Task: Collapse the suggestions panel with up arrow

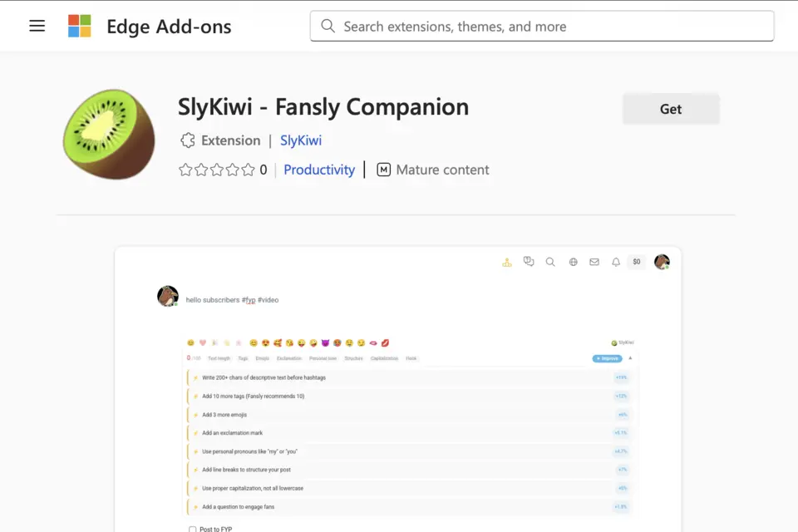Action: point(630,358)
